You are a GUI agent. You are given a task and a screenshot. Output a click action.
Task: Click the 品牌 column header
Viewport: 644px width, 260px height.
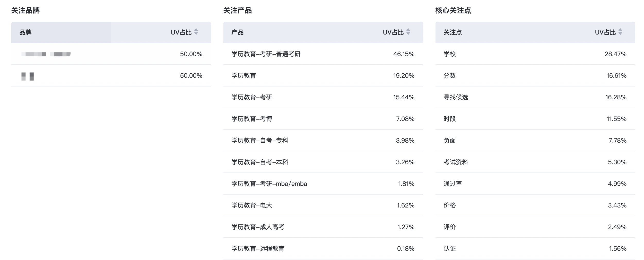(25, 32)
